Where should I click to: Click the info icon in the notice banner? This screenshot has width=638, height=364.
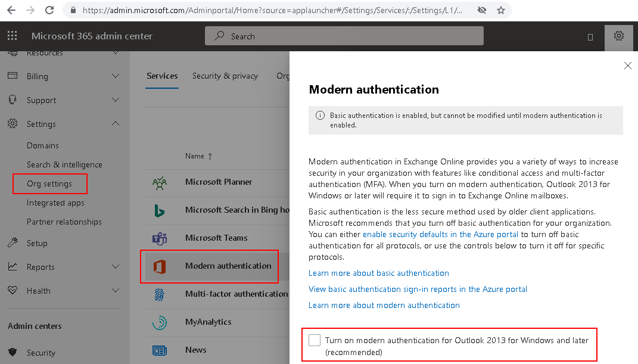[x=320, y=116]
